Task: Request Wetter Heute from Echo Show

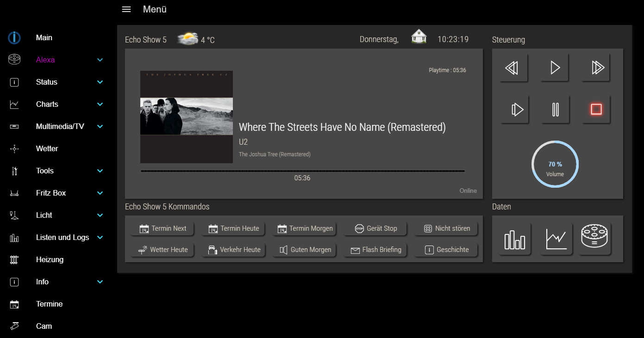Action: [x=163, y=250]
